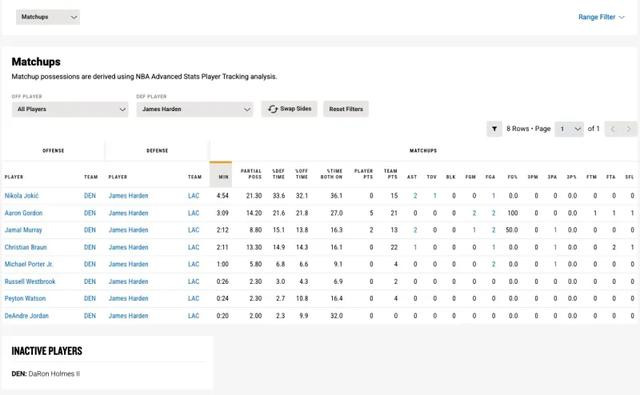The image size is (640, 395).
Task: Click FGA value 2 in Michael Porter Jr. row
Action: pos(493,264)
